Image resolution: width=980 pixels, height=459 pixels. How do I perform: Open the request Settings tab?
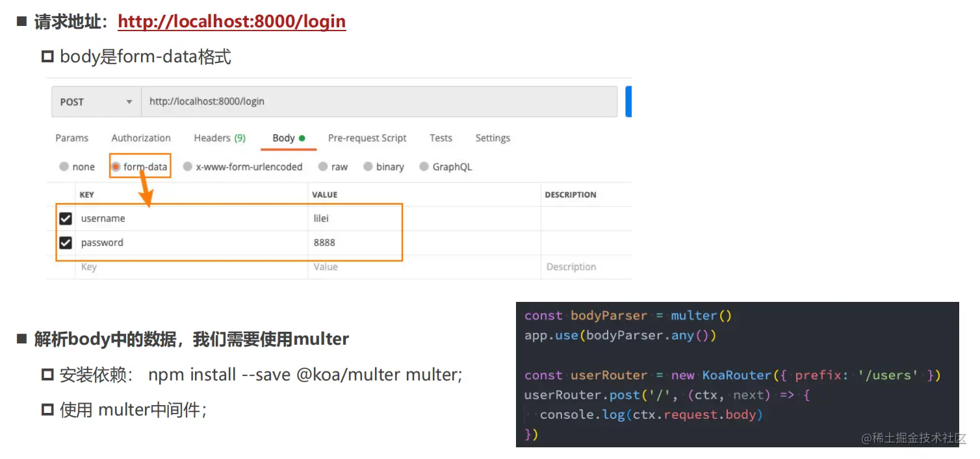tap(492, 138)
